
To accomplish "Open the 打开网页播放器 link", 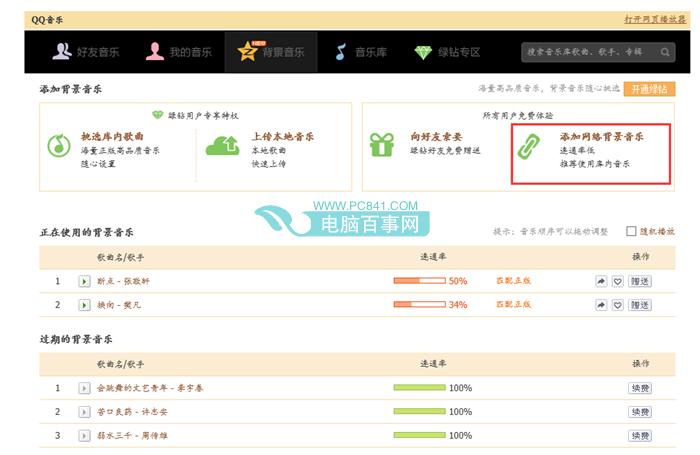I will pyautogui.click(x=648, y=19).
